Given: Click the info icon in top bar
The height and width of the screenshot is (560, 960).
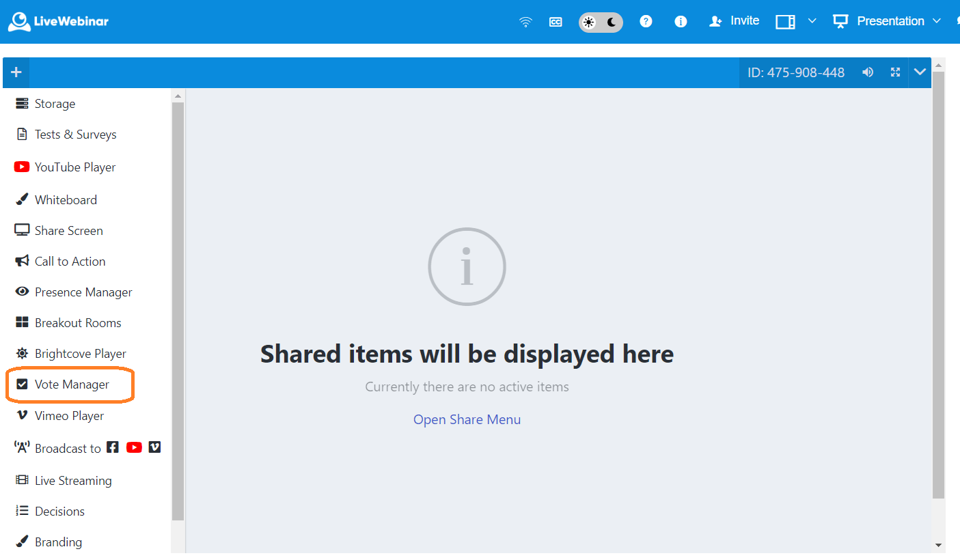Looking at the screenshot, I should [x=681, y=22].
